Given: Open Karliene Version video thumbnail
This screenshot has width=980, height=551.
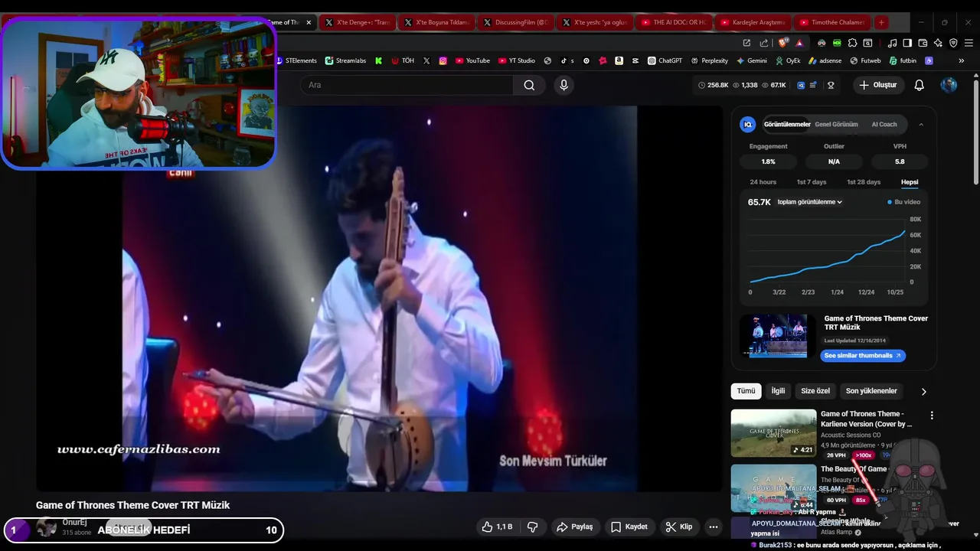Looking at the screenshot, I should pos(773,433).
